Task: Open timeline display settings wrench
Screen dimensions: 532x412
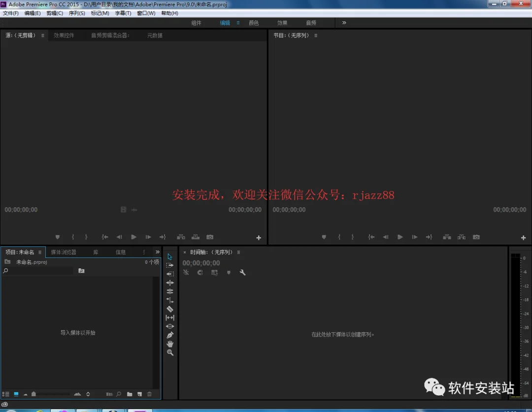Action: pos(242,272)
